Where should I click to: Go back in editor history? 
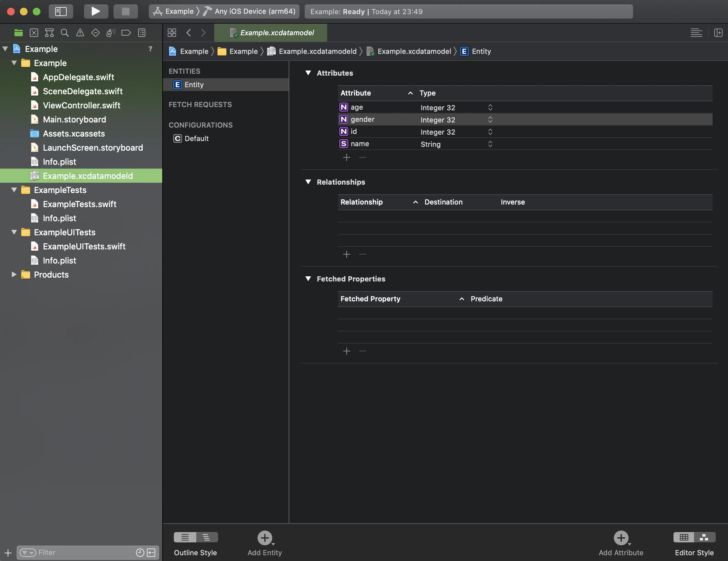[189, 33]
